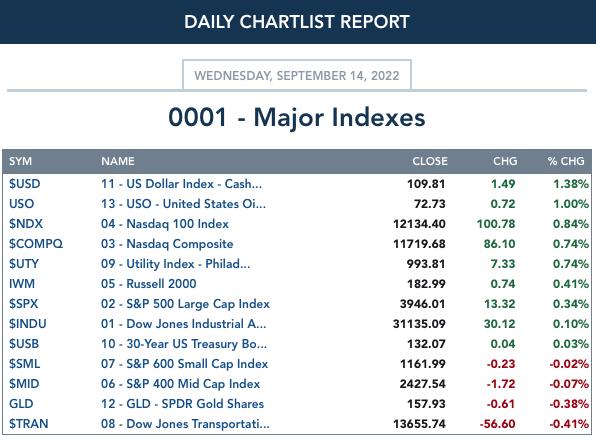
Task: Click the 0001 - Major Indexes heading
Action: (297, 117)
